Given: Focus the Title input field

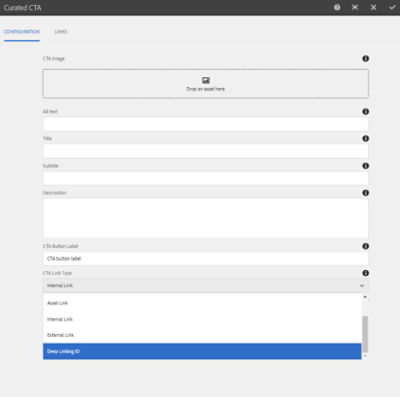Looking at the screenshot, I should click(206, 151).
